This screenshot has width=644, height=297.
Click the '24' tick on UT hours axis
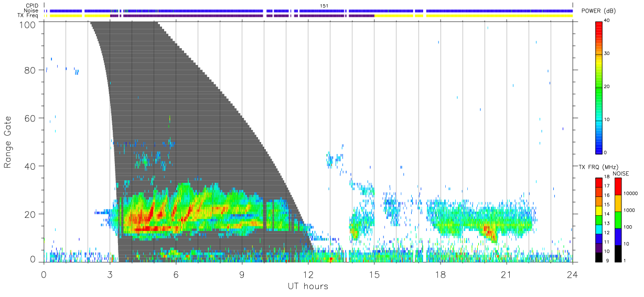[x=572, y=274]
